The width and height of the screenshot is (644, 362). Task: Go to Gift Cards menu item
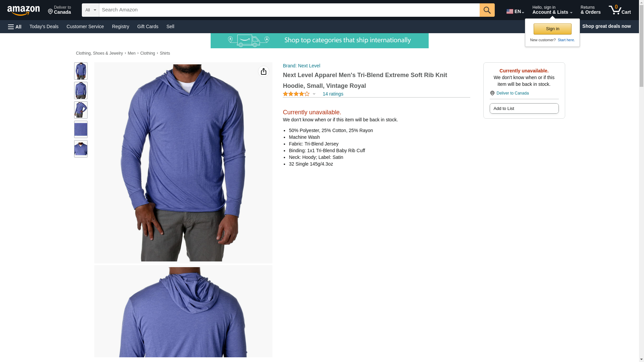[148, 26]
